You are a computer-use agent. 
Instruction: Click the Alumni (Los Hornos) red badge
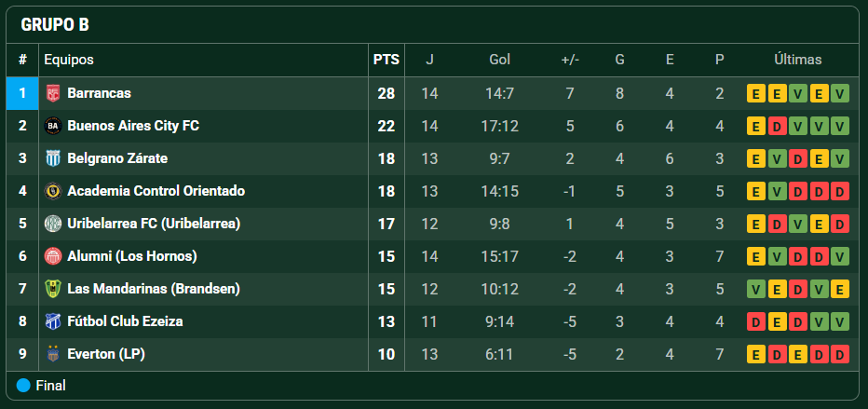click(52, 256)
